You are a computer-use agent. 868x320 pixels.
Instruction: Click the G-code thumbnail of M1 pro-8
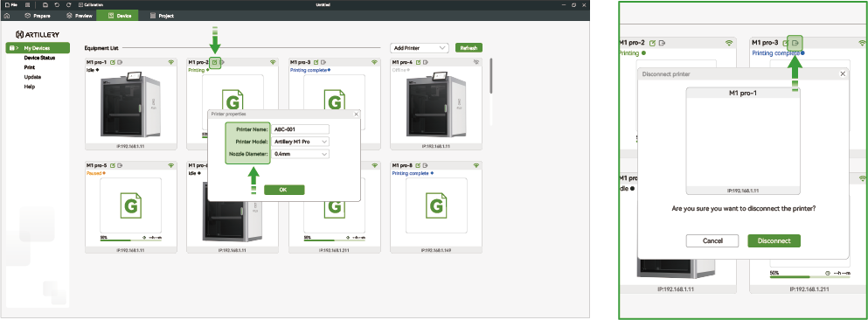pos(436,206)
